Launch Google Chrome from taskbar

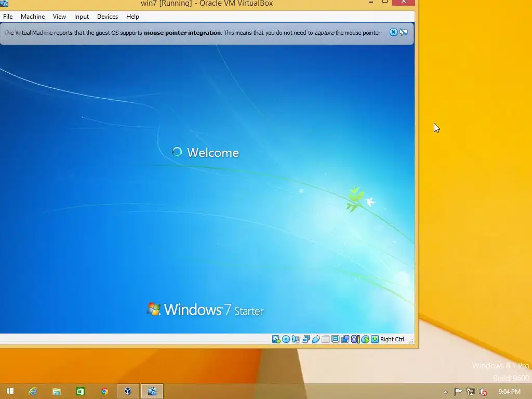click(104, 391)
